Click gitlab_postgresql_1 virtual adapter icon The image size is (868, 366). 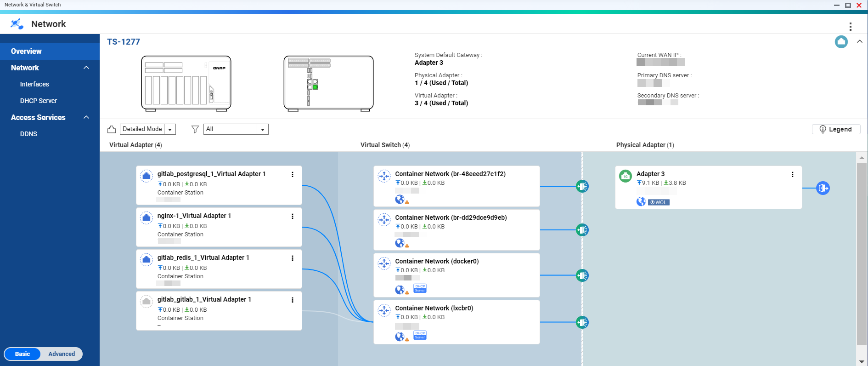click(147, 176)
